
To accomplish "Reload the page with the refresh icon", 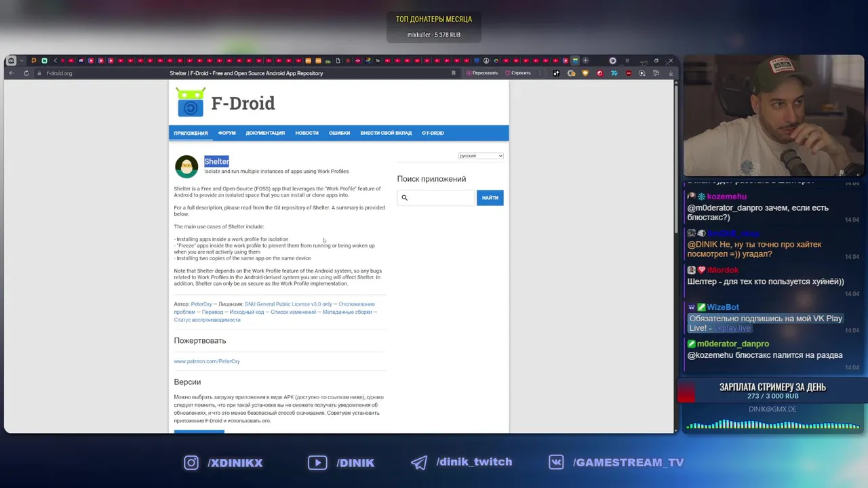I will tap(26, 73).
